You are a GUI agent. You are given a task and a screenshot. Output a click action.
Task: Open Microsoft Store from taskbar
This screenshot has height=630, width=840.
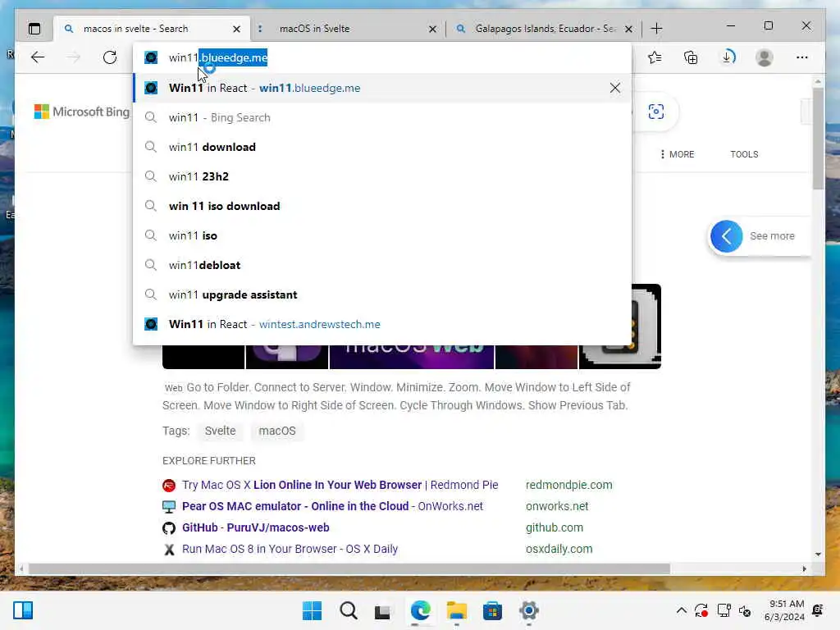492,610
